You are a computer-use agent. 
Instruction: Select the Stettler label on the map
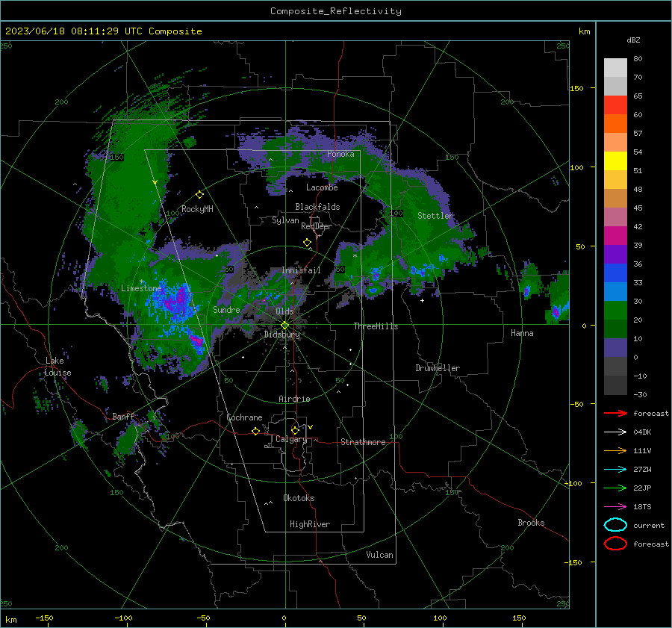click(435, 216)
